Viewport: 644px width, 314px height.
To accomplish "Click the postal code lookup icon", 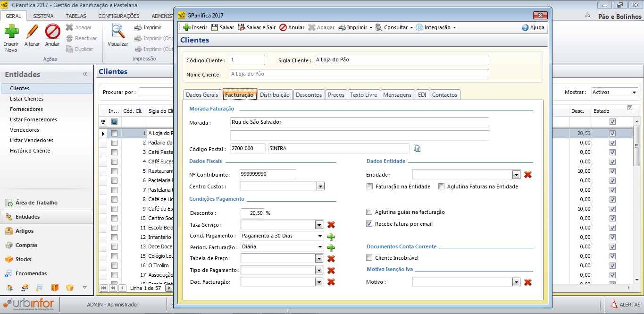I will [417, 148].
